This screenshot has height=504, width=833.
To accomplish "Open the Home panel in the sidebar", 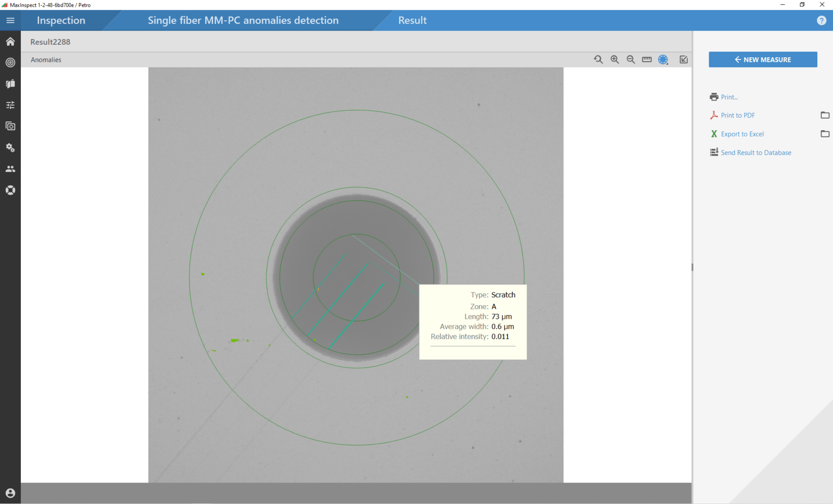I will click(x=10, y=41).
